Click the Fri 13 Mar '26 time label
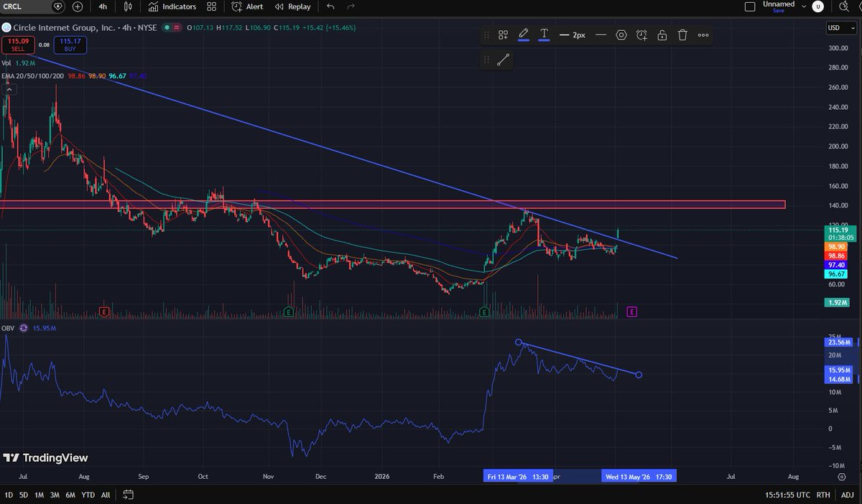The height and width of the screenshot is (504, 862). (519, 476)
